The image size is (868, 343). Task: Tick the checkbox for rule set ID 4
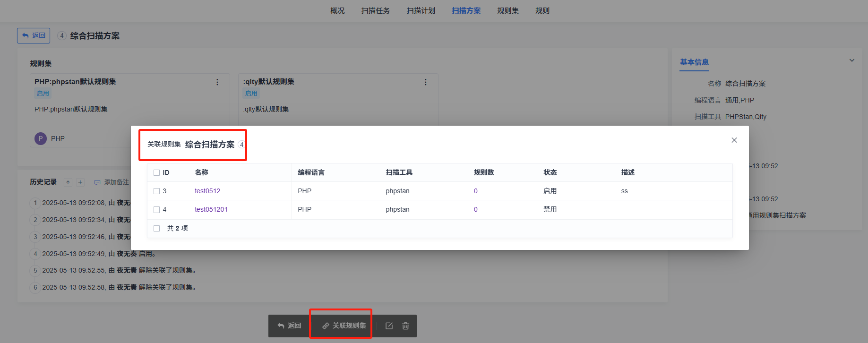[x=157, y=210]
